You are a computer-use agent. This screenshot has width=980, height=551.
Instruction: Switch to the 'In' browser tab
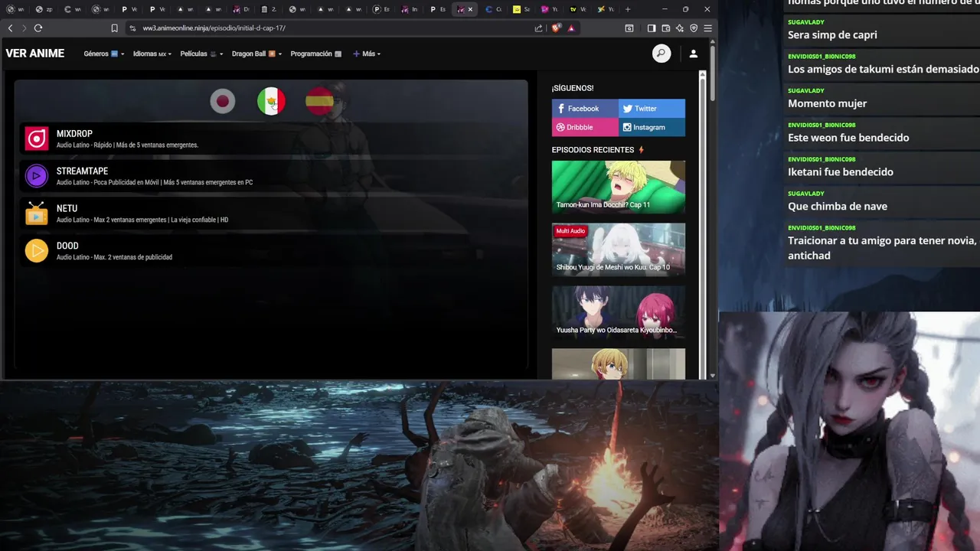410,9
